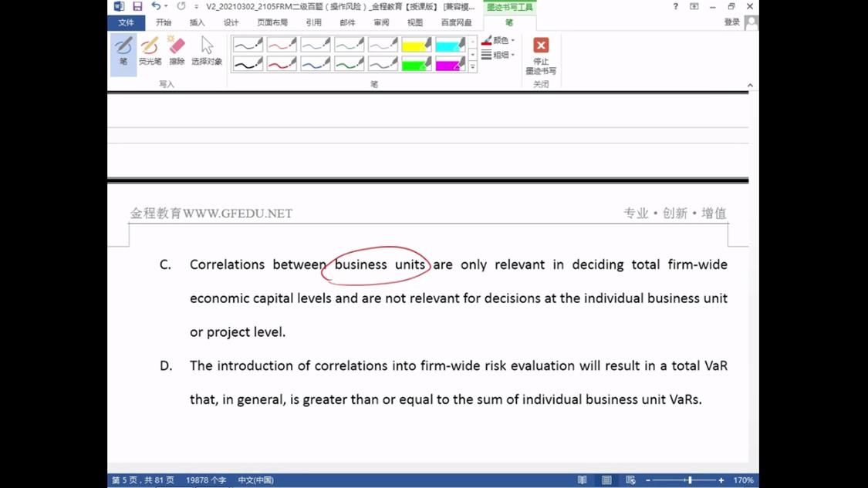This screenshot has height=488, width=868.
Task: Switch to the 页面布局 (Page Layout) tab
Action: tap(272, 22)
